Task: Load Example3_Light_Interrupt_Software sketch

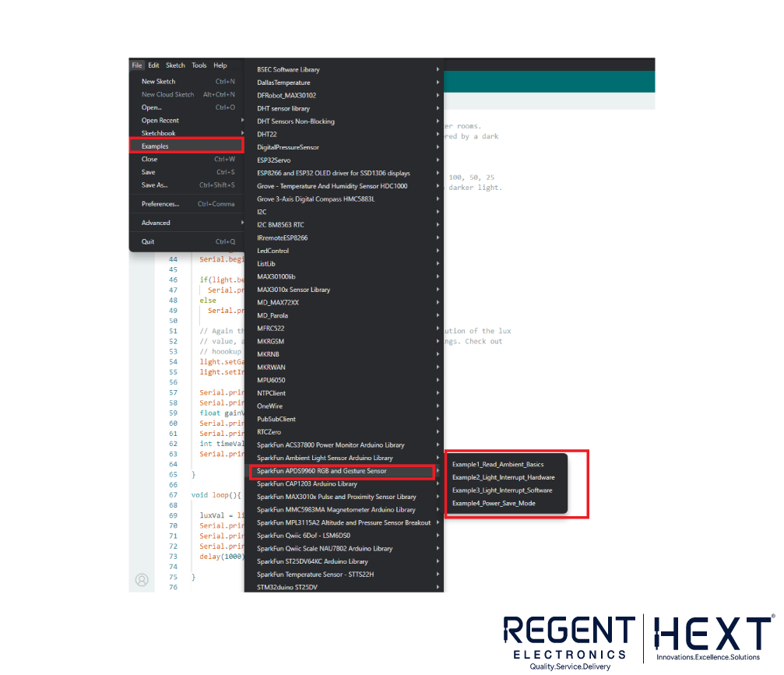Action: pos(507,490)
